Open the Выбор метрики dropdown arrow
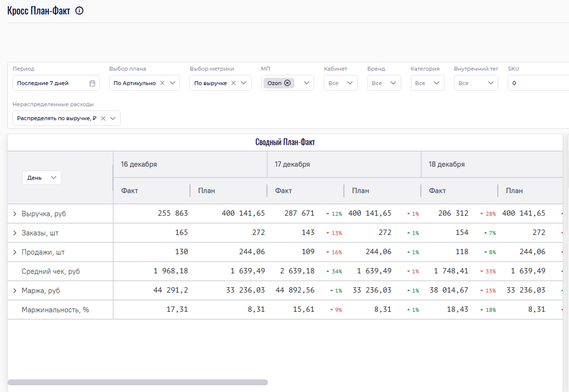 click(x=243, y=83)
